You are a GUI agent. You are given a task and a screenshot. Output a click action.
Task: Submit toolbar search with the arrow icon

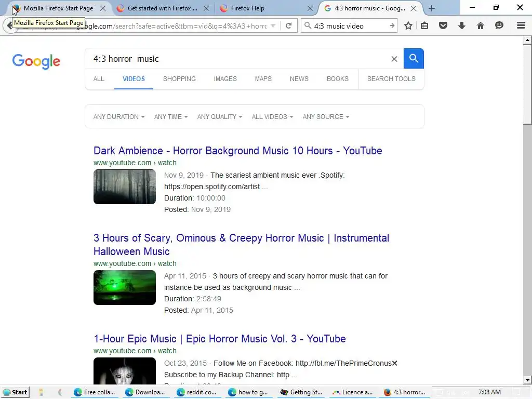point(392,26)
